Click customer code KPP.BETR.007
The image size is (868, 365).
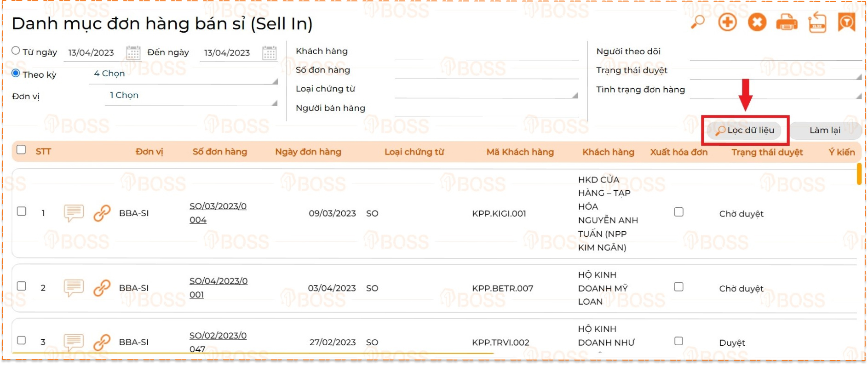pos(503,289)
